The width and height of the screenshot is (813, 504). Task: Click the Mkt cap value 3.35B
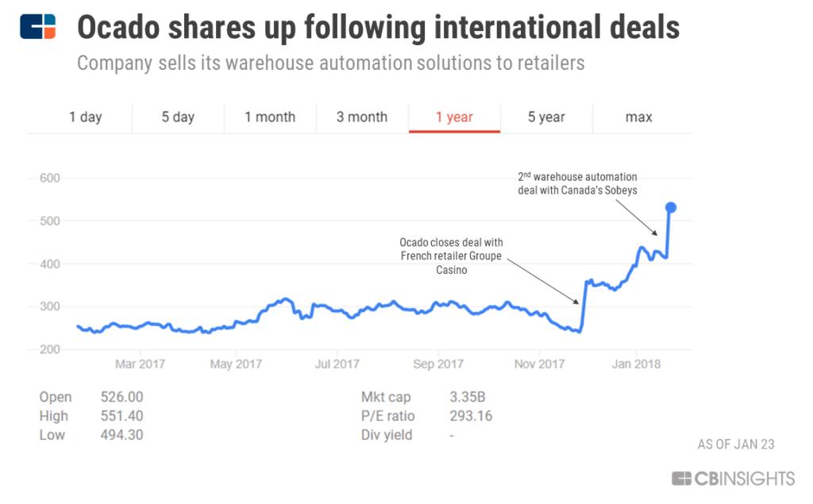[468, 397]
